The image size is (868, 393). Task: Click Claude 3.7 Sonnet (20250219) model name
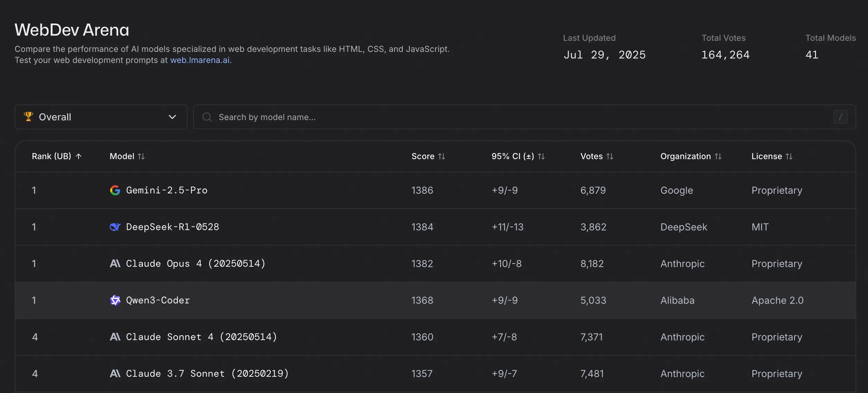point(207,374)
